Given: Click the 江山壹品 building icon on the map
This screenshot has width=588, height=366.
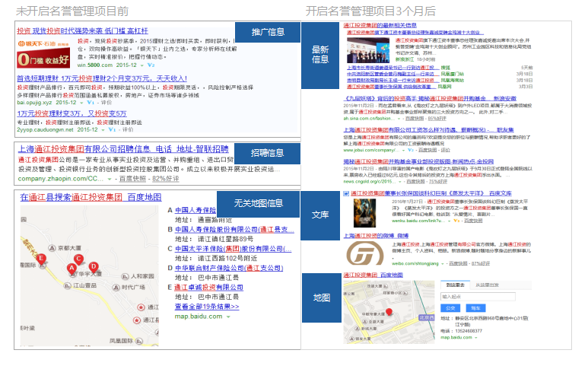Looking at the screenshot, I should pos(67,286).
